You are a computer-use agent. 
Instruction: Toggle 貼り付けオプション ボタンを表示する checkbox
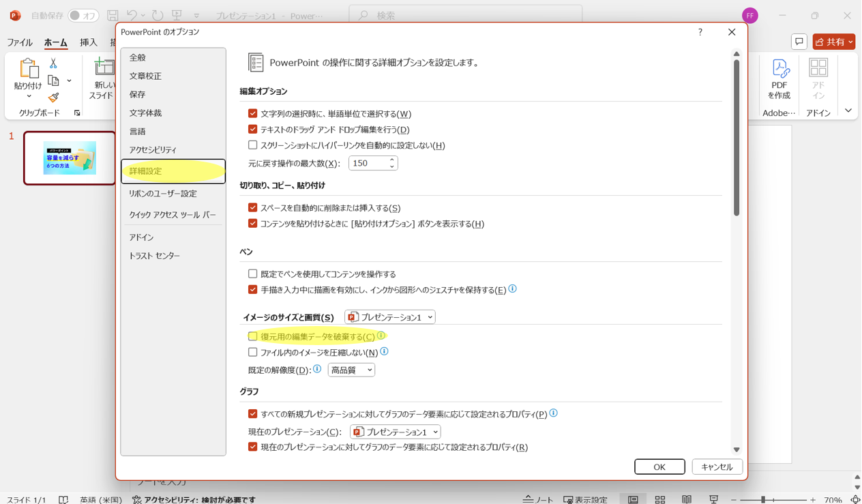click(x=253, y=223)
